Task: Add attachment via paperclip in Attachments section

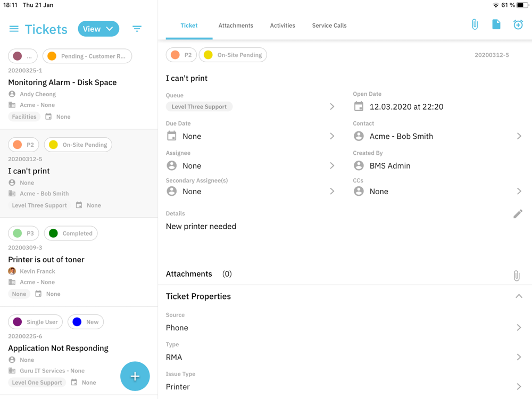Action: click(517, 276)
